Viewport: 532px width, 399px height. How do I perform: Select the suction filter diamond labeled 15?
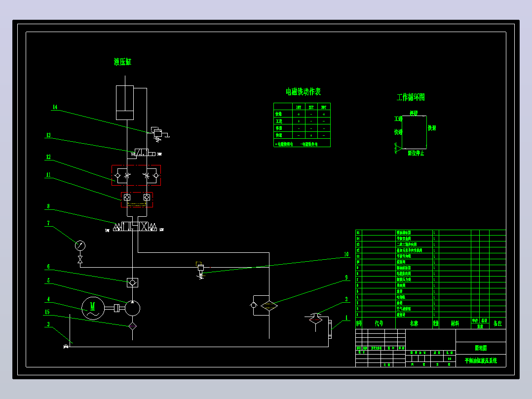tap(132, 326)
